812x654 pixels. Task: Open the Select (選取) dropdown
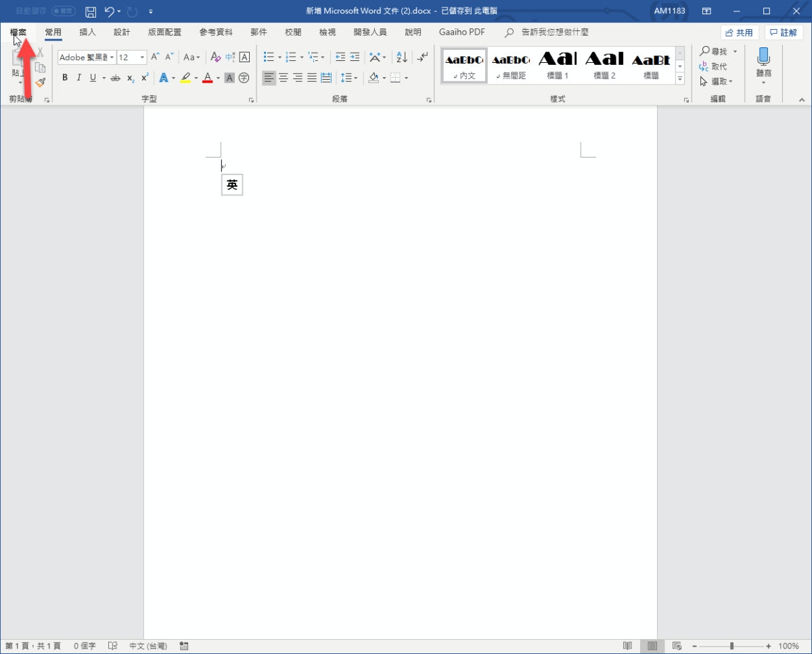click(716, 81)
